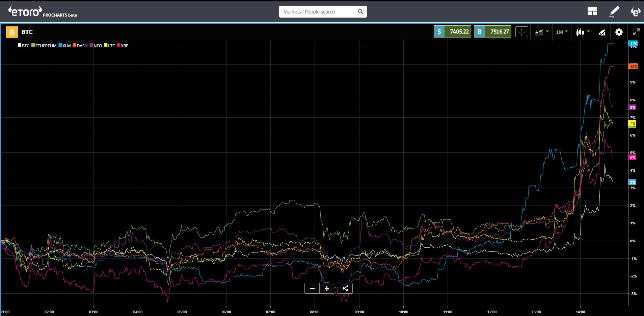644x316 pixels.
Task: Click the search magnifier icon
Action: 360,12
